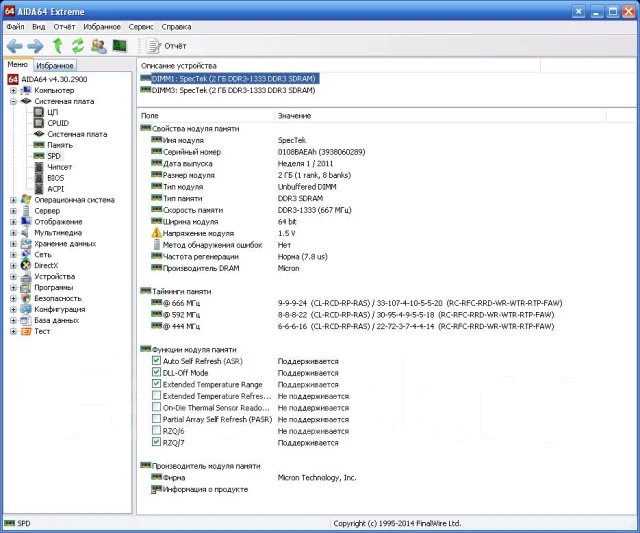Screen dimensions: 640x533
Task: Expand the Операционная система node
Action: (x=13, y=200)
